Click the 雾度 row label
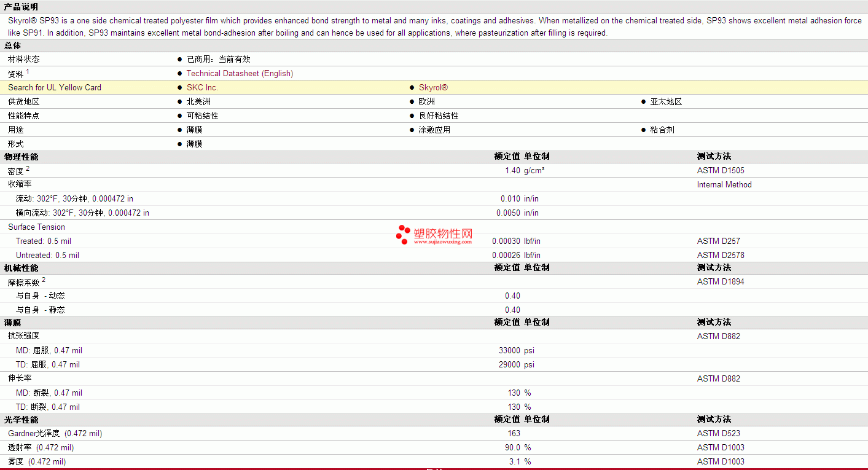This screenshot has height=470, width=868. click(37, 461)
